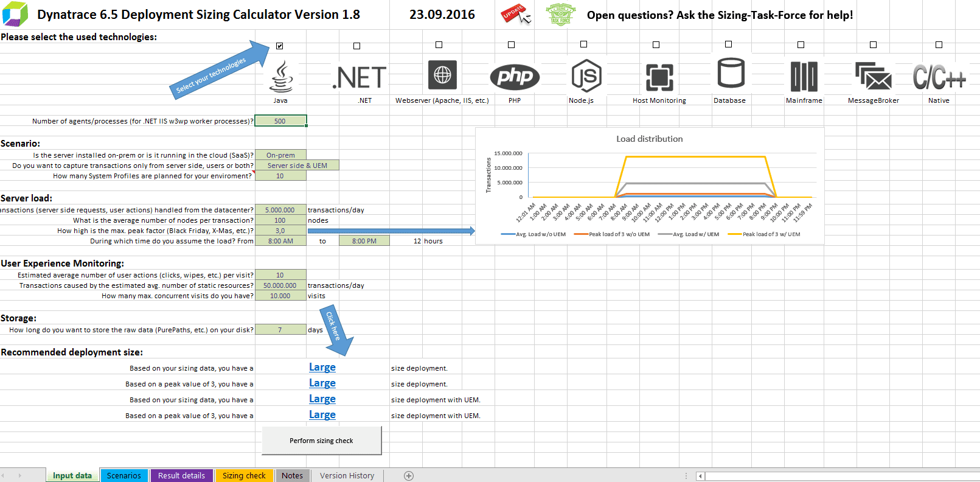Open the Scenarios sheet tab

(x=124, y=475)
